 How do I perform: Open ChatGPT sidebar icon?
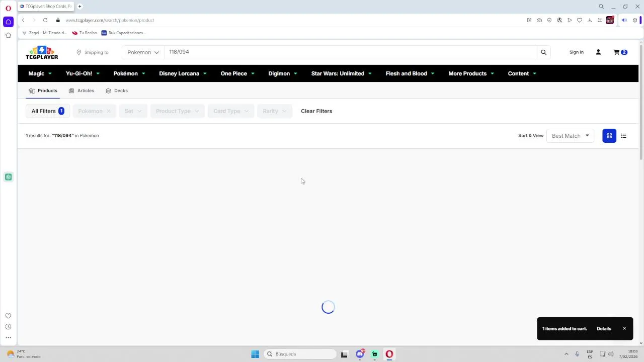click(8, 177)
